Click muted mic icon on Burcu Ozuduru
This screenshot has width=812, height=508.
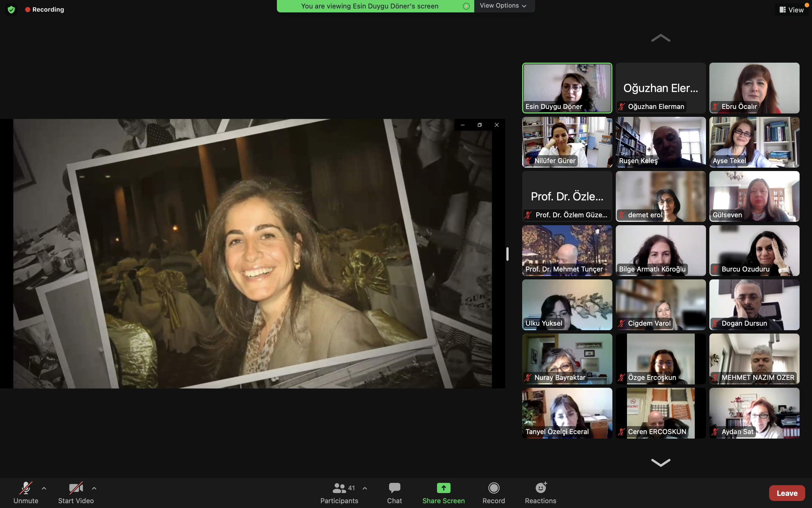(x=715, y=269)
